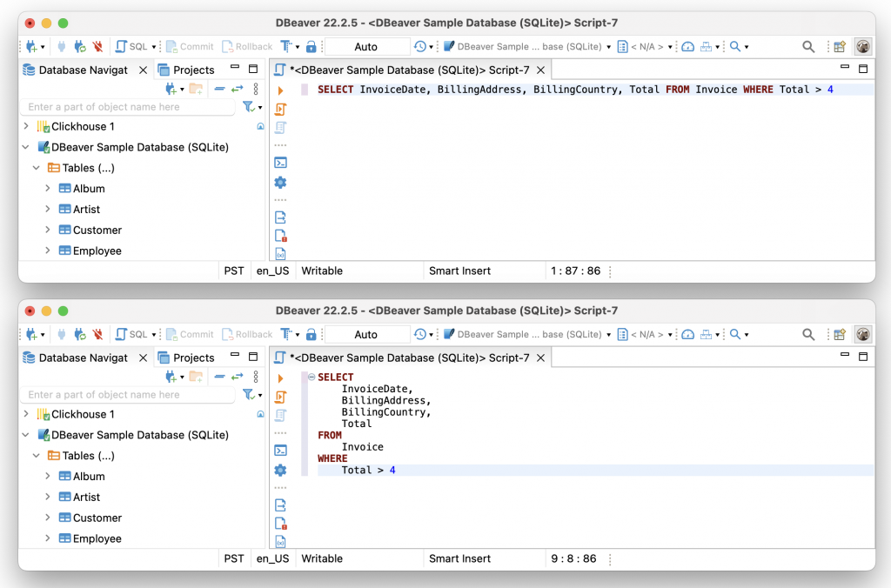Expand the Album table node
This screenshot has width=891, height=588.
pos(50,188)
